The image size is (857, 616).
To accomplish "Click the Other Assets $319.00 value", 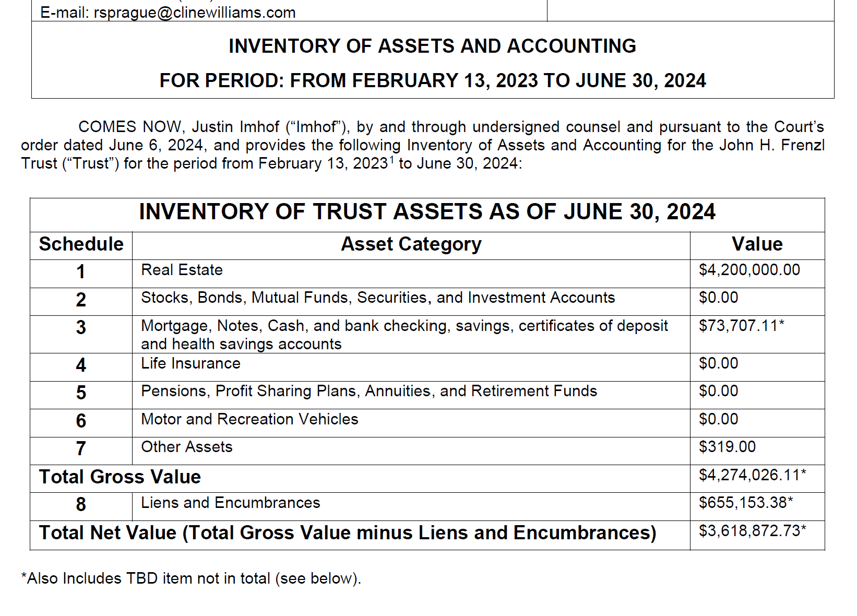I will (x=727, y=447).
